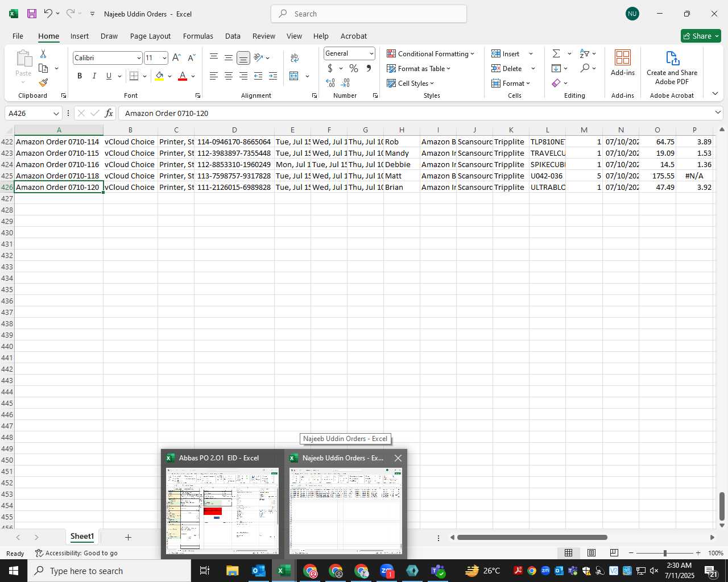The width and height of the screenshot is (728, 582).
Task: Add a new sheet with plus icon
Action: (x=128, y=537)
